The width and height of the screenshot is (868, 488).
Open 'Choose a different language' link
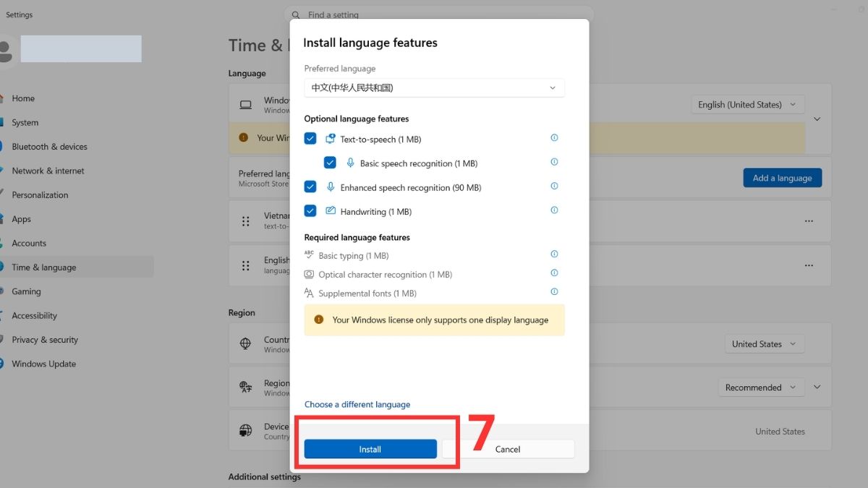point(357,404)
